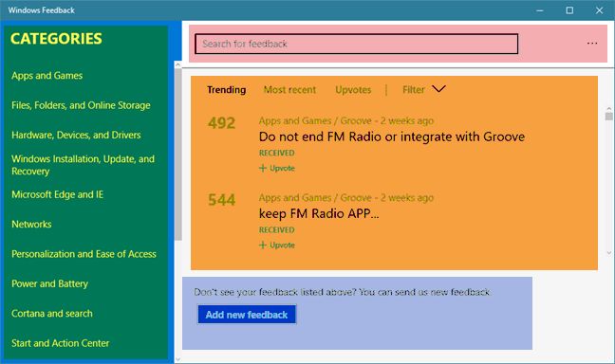The width and height of the screenshot is (615, 364).
Task: Click the 544 vote count
Action: pos(221,200)
